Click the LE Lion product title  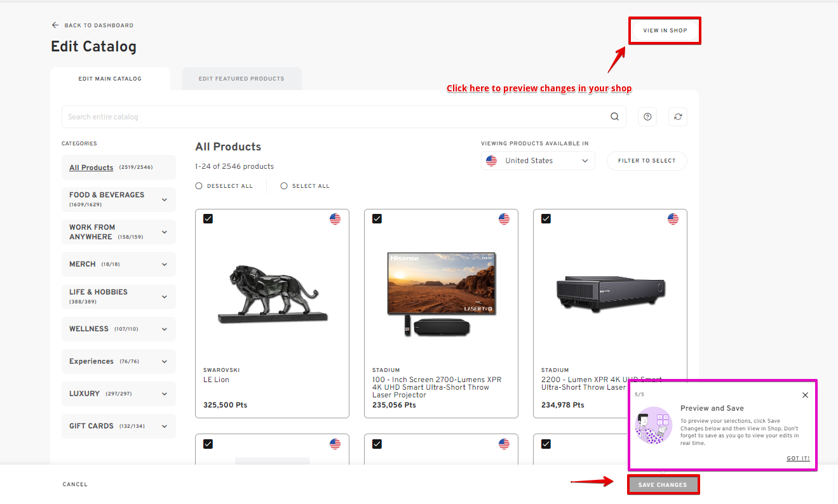216,380
